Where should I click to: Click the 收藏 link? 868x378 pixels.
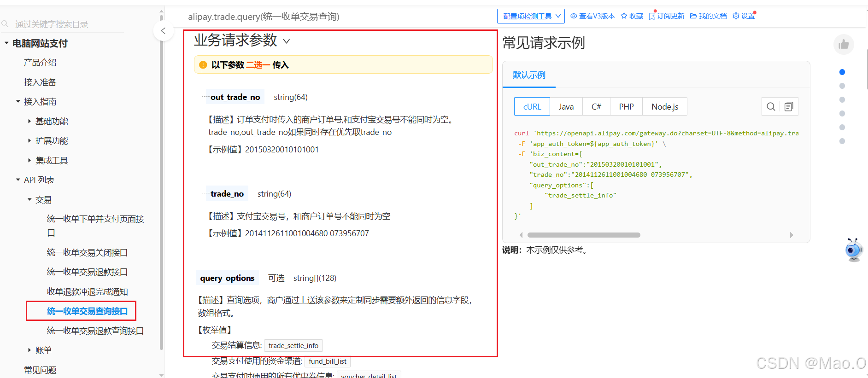point(636,16)
